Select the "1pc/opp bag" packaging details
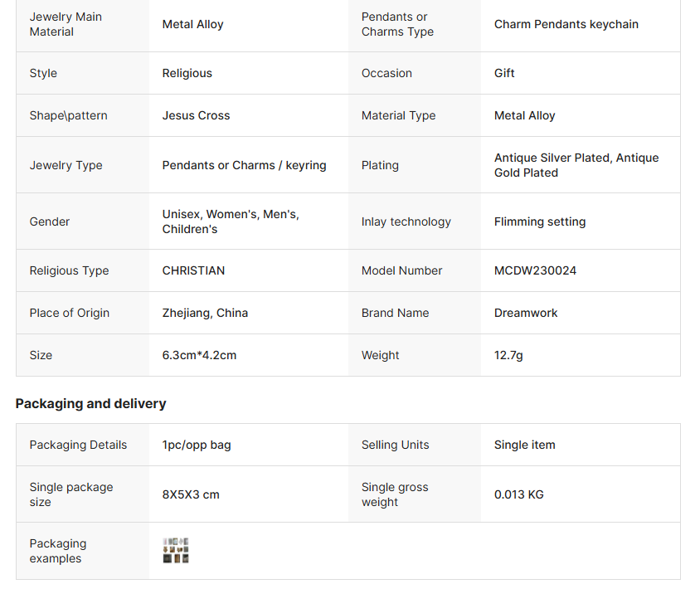The width and height of the screenshot is (700, 589). tap(197, 445)
